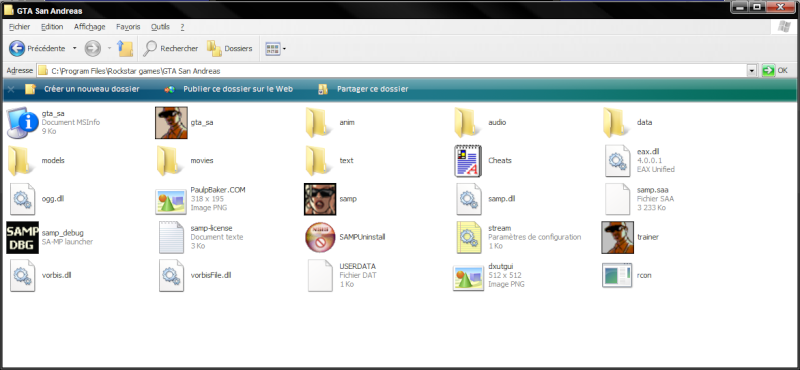The image size is (800, 370).
Task: Toggle the Dossiers folders pane button
Action: pos(230,48)
